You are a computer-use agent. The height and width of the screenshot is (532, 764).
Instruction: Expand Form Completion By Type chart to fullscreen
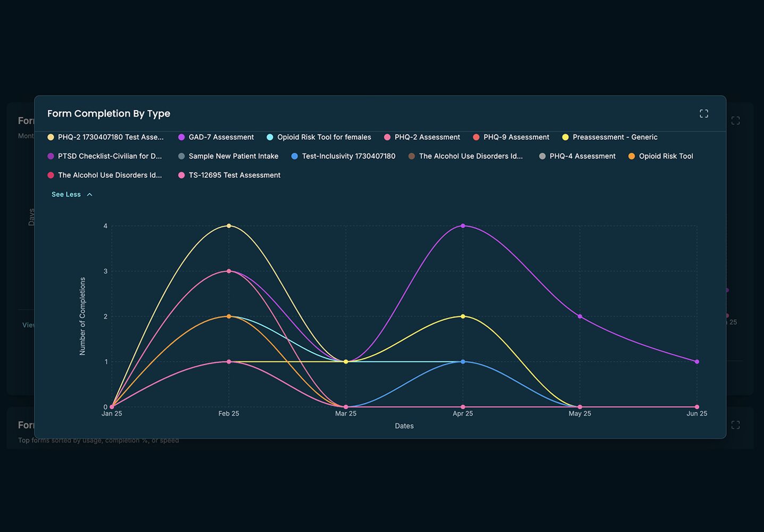click(703, 114)
